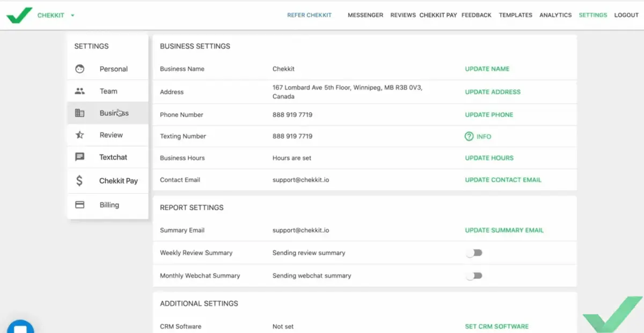Screen dimensions: 644x333
Task: Click the Team people icon
Action: point(79,91)
